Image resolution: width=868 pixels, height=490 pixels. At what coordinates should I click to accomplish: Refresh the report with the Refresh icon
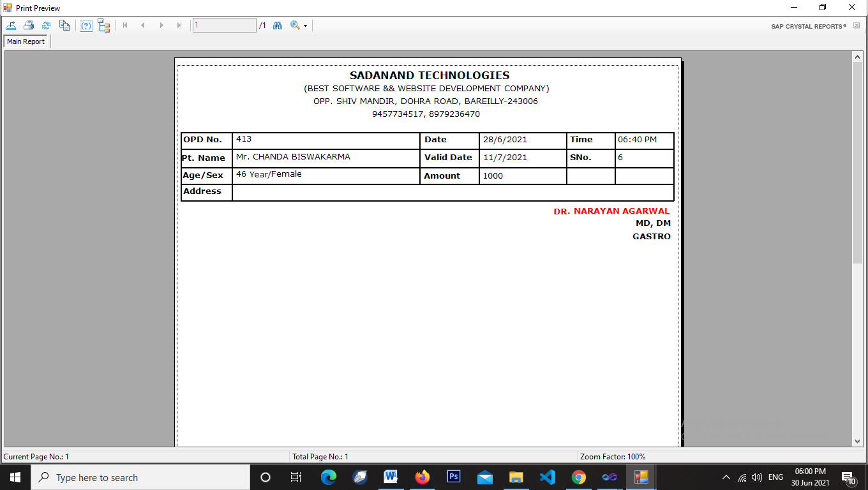pyautogui.click(x=47, y=26)
